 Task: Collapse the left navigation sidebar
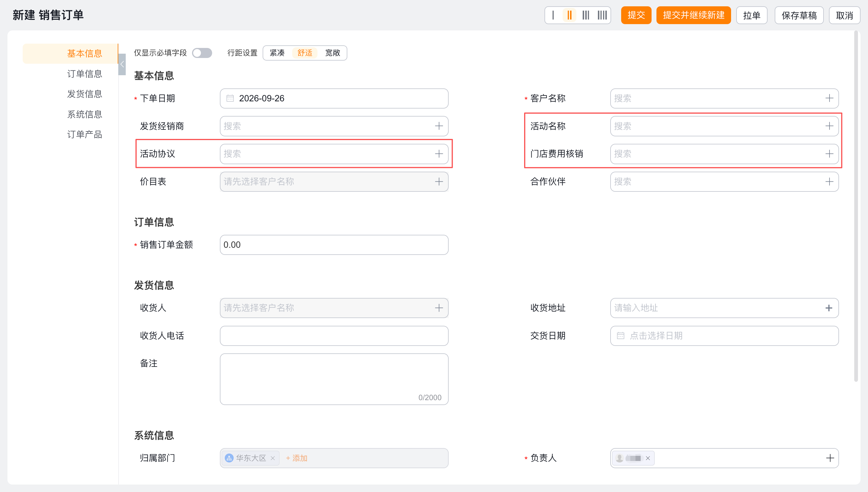click(x=122, y=64)
